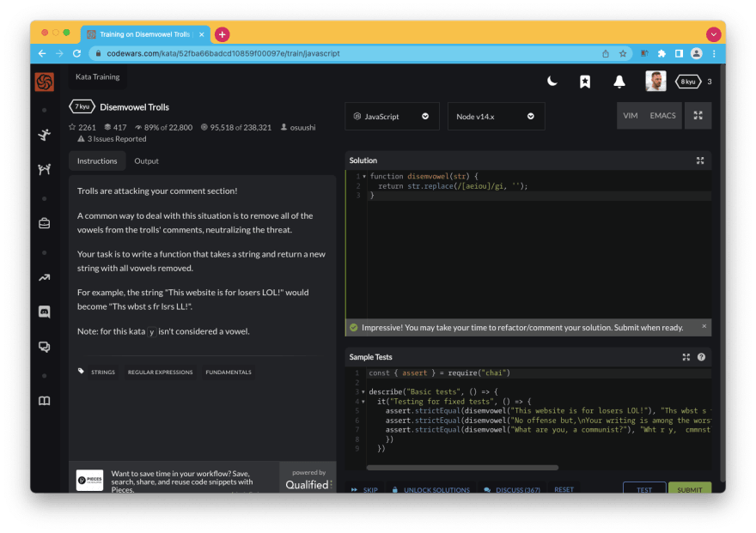Click the Codewars logo icon
Screen dimensions: 756x533
pos(45,82)
